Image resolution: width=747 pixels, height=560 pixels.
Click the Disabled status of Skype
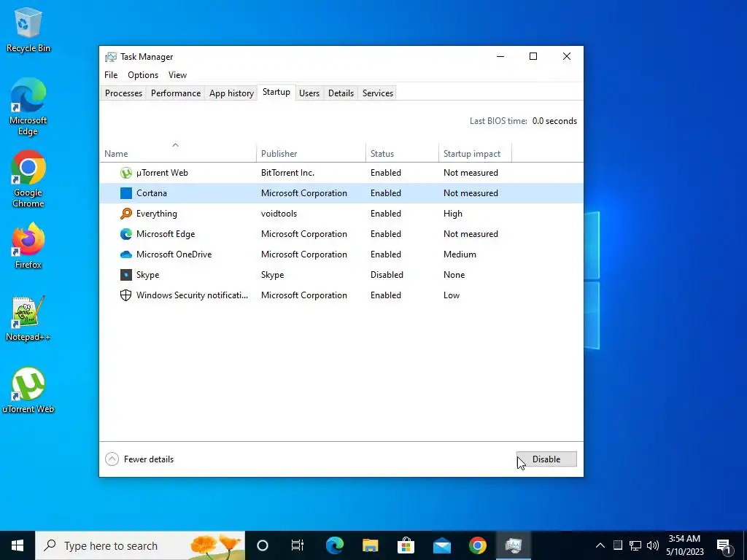(x=387, y=275)
